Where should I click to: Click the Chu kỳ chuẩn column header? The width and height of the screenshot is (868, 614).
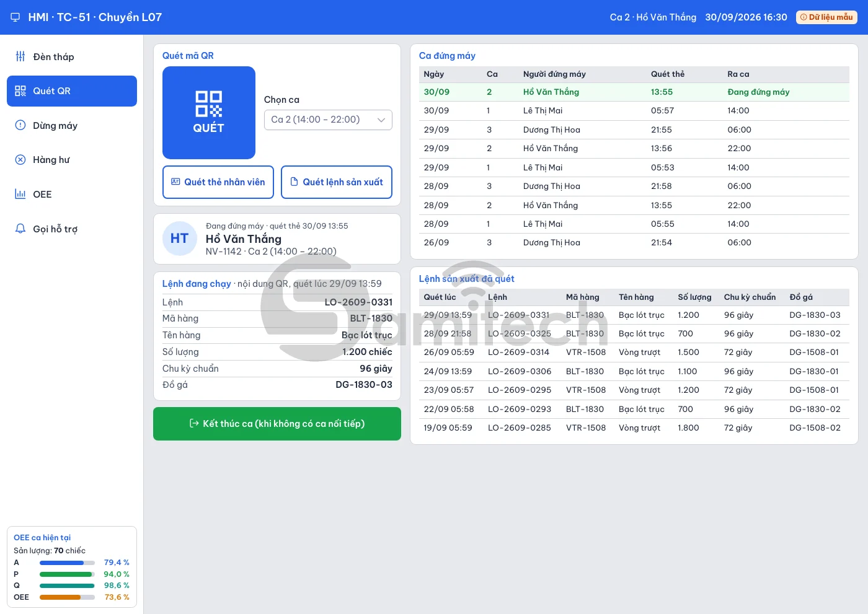(x=750, y=297)
